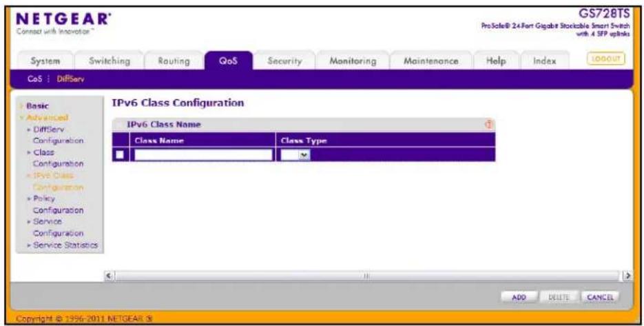Click the horizontal scrollbar right arrow
This screenshot has height=326, width=644.
(627, 276)
